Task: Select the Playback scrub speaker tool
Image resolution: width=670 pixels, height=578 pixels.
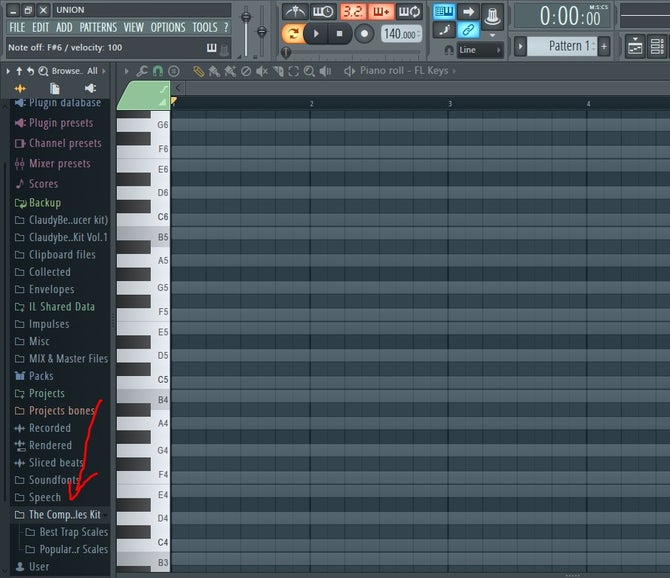Action: click(325, 71)
